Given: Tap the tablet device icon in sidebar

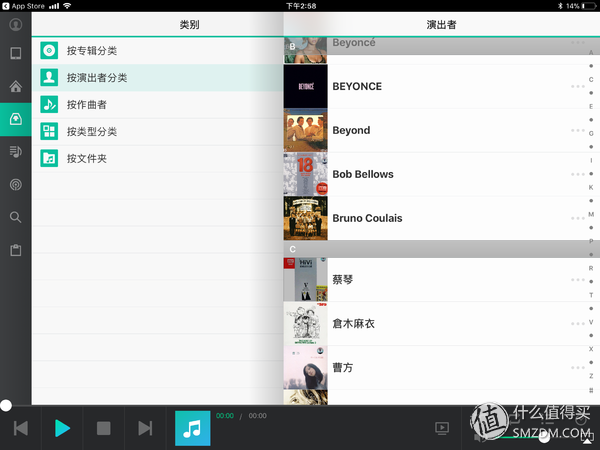Looking at the screenshot, I should 16,53.
